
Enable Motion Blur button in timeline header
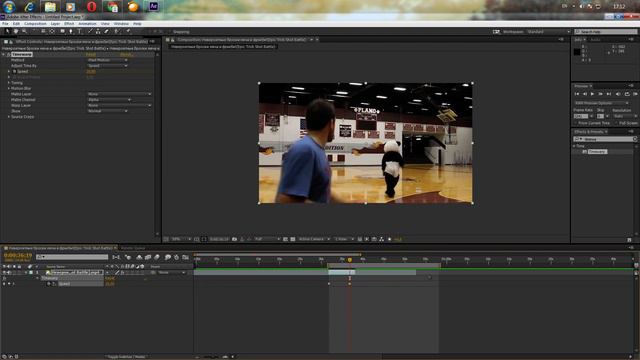pos(157,257)
